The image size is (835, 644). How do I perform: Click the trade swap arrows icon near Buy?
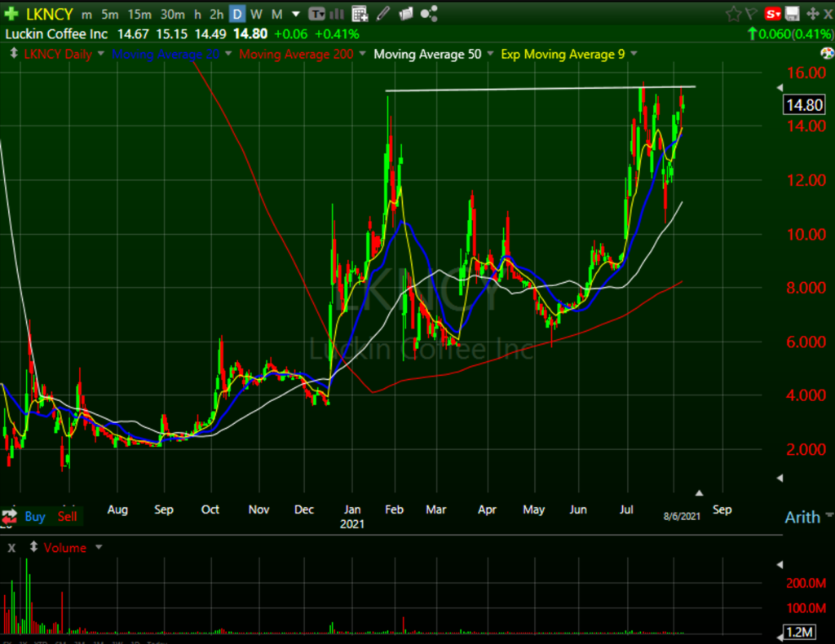tap(10, 516)
